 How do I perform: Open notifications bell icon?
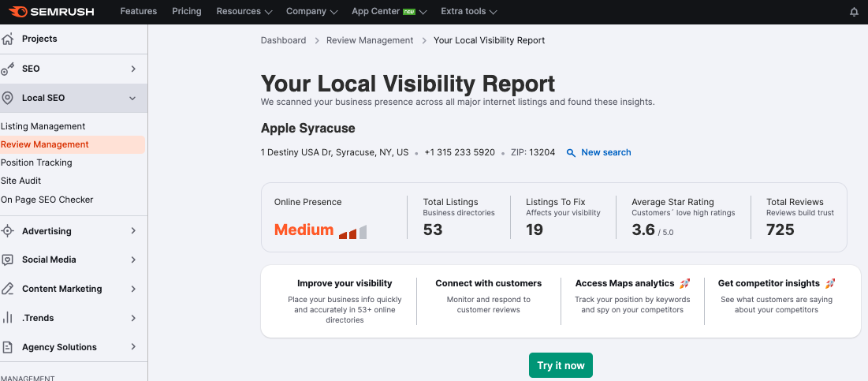click(854, 12)
